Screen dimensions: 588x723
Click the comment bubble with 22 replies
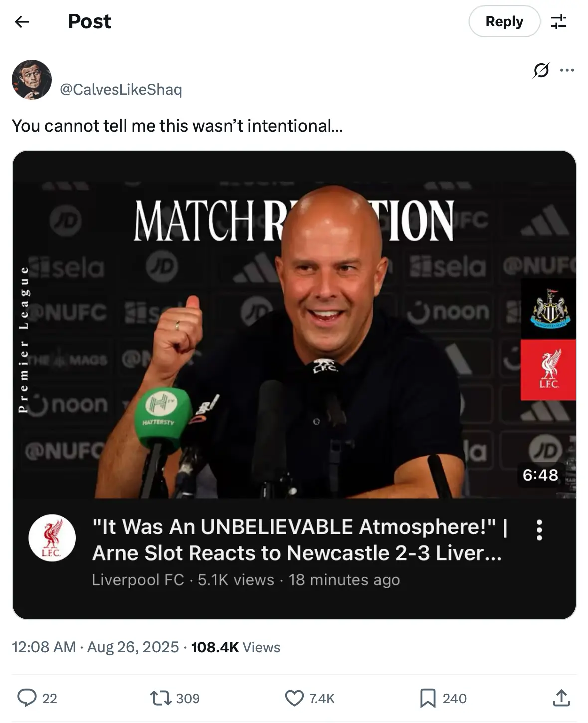37,698
